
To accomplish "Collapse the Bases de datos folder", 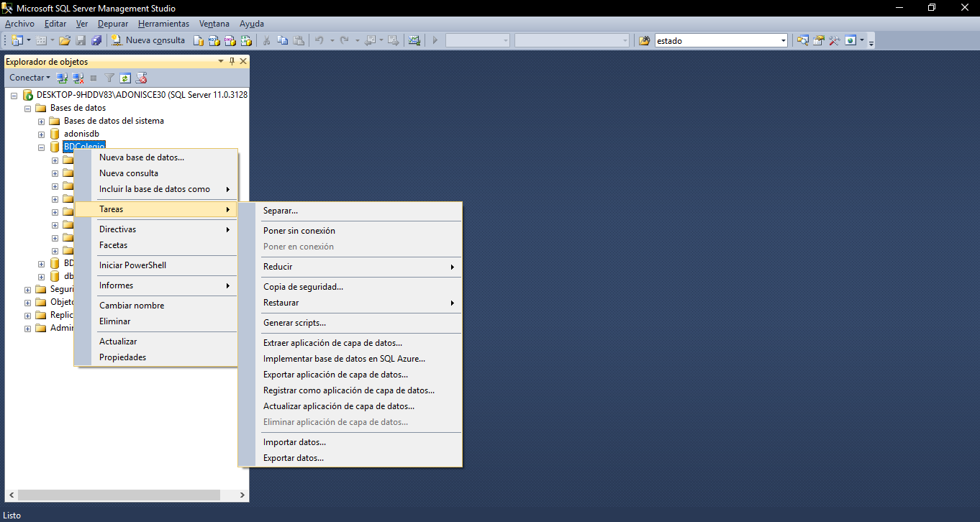I will click(x=27, y=108).
